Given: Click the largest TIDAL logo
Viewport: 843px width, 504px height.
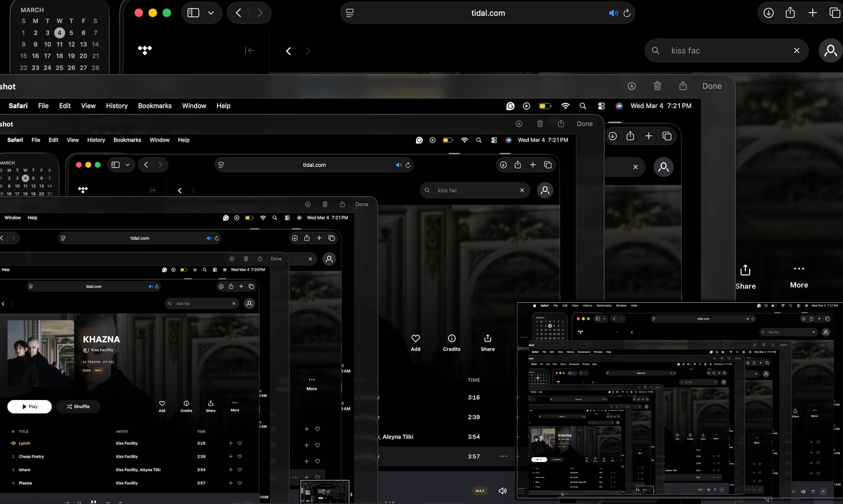Looking at the screenshot, I should point(145,50).
